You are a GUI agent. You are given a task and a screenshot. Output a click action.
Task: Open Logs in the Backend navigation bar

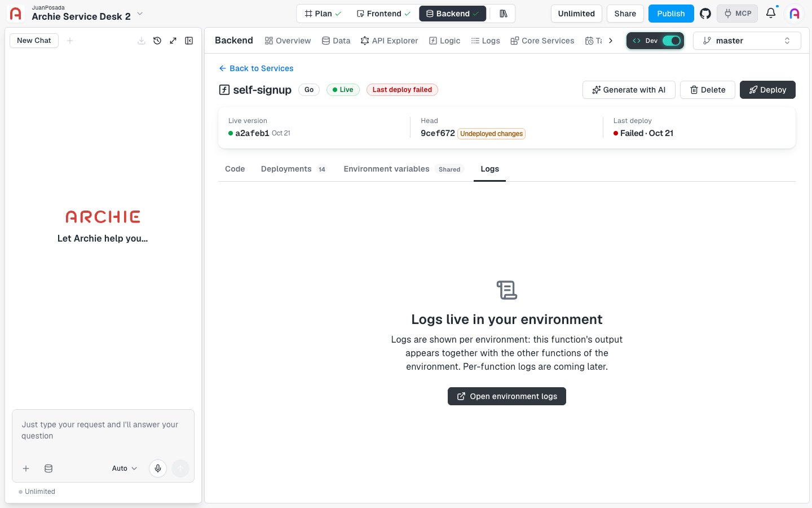pos(486,41)
